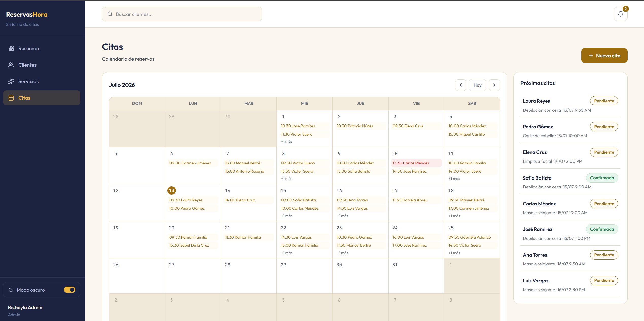644x321 pixels.
Task: Click the Citas calendar icon in sidebar
Action: pos(11,98)
